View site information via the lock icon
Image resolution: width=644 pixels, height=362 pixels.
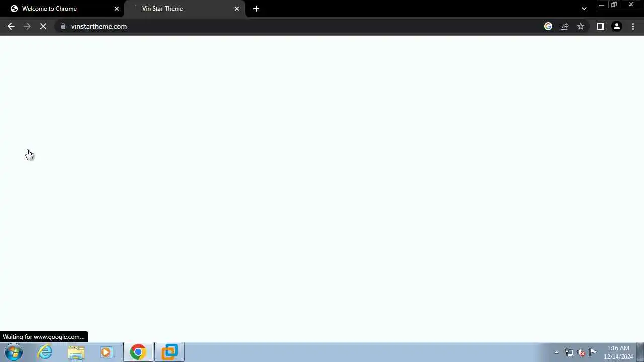[x=63, y=26]
